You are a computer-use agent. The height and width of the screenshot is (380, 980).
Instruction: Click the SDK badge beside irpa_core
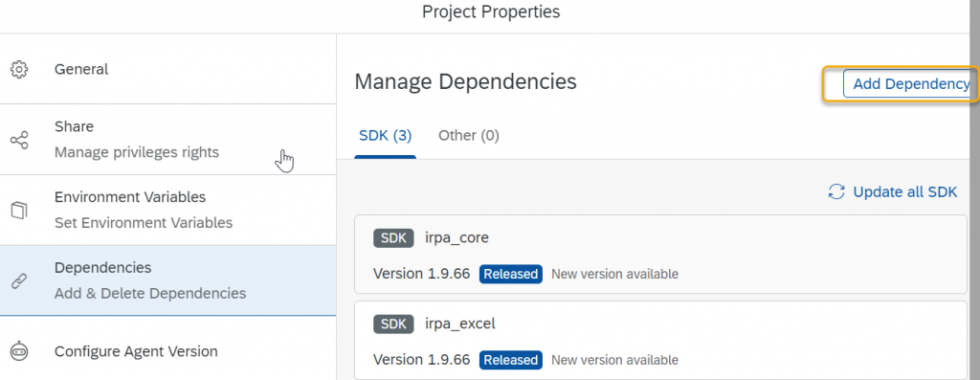click(393, 238)
